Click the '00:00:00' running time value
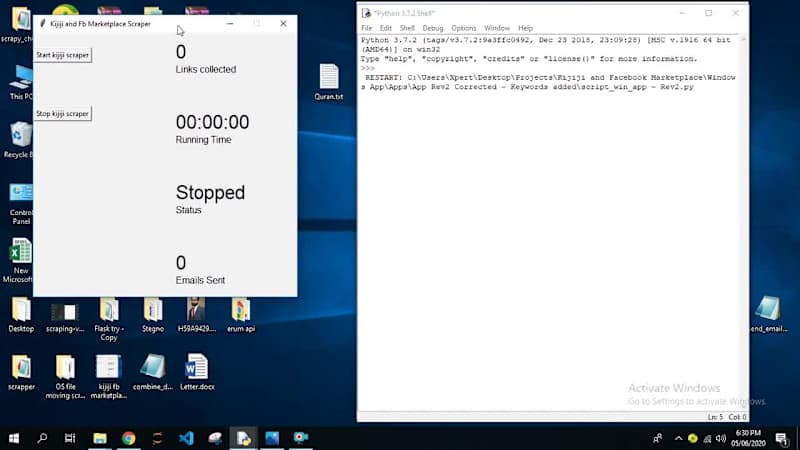This screenshot has width=800, height=450. click(x=212, y=122)
